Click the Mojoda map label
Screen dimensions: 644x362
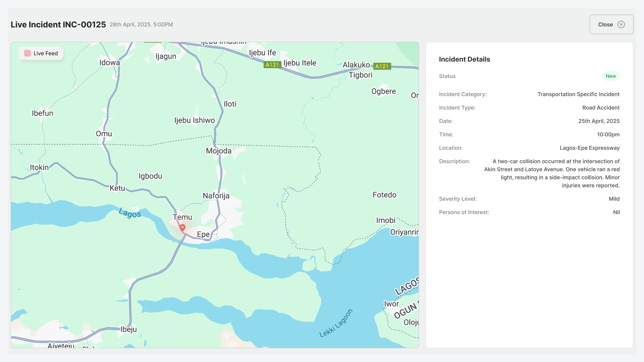click(x=219, y=151)
